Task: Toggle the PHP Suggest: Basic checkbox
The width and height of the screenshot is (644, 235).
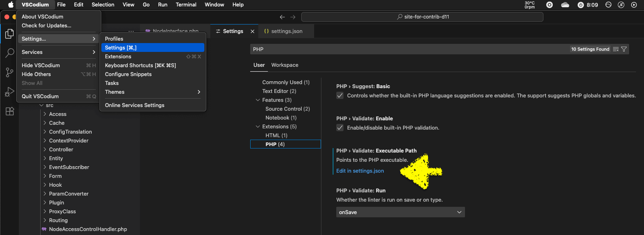Action: coord(340,95)
